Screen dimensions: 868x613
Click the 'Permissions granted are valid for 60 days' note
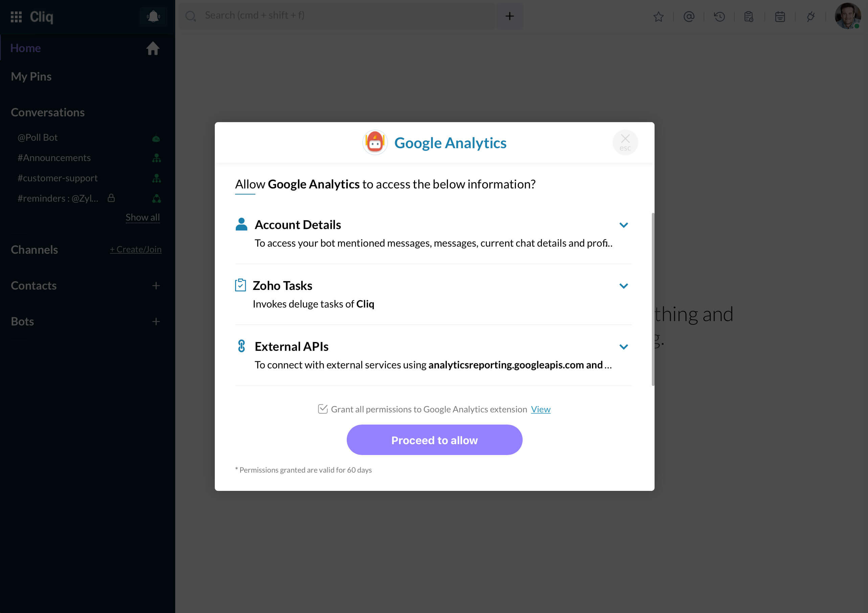pyautogui.click(x=303, y=470)
